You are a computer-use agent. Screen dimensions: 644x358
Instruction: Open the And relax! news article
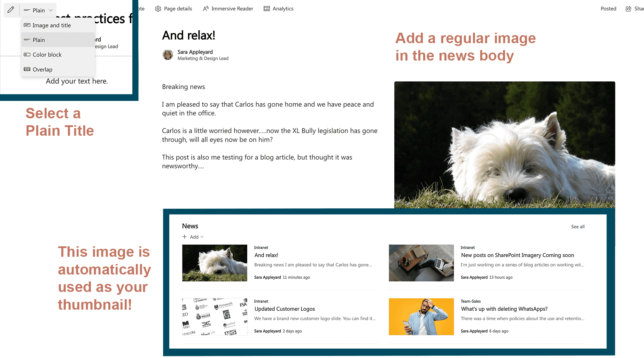(266, 255)
